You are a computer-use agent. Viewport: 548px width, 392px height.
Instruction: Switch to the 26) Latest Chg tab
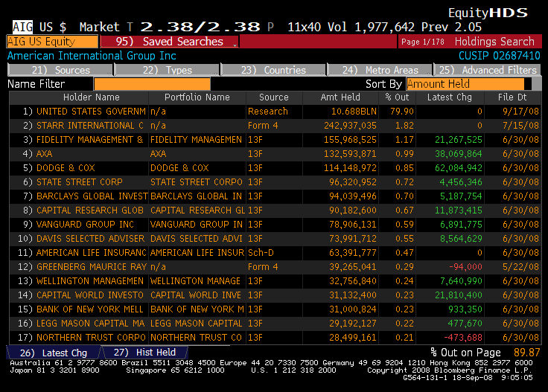tap(54, 353)
